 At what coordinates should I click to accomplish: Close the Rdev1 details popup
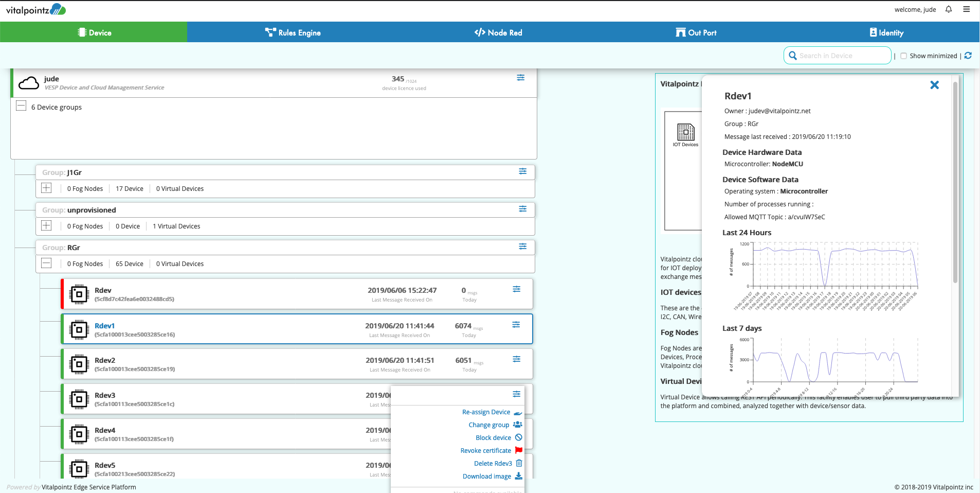[x=935, y=85]
